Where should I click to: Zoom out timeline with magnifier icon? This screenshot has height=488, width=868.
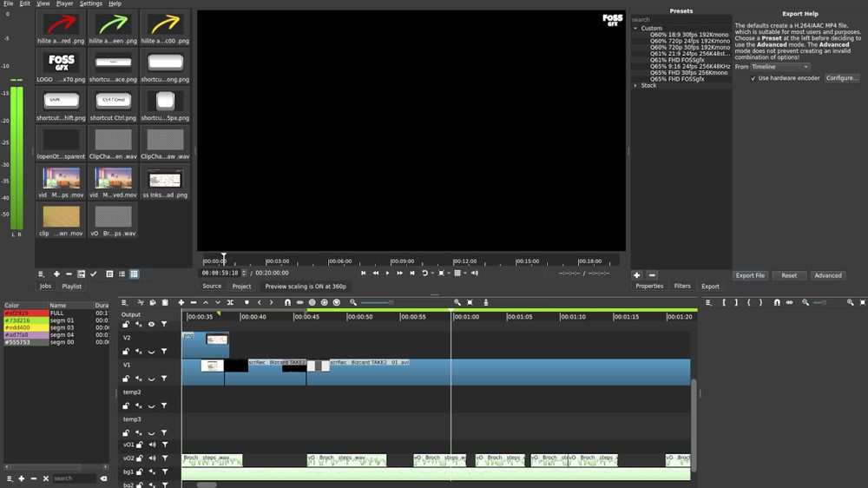[x=353, y=302]
